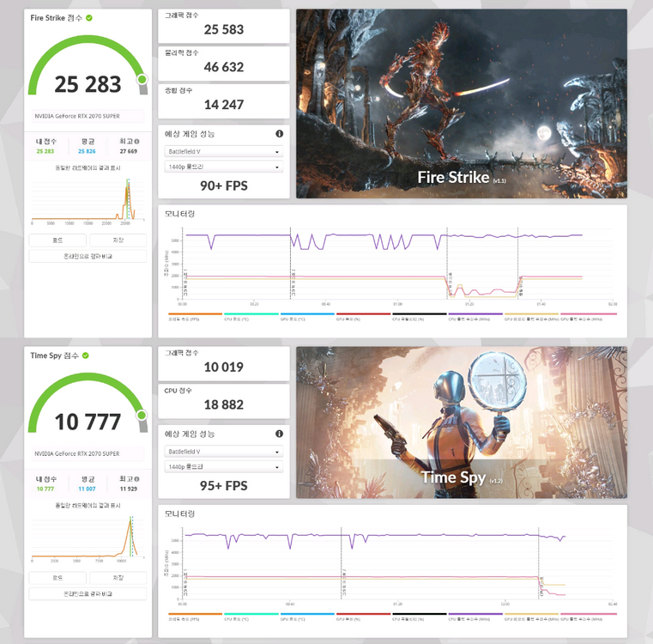Toggle the red GPU 부하 (%) legend in Fire Strike monitoring
This screenshot has width=653, height=644.
(363, 316)
